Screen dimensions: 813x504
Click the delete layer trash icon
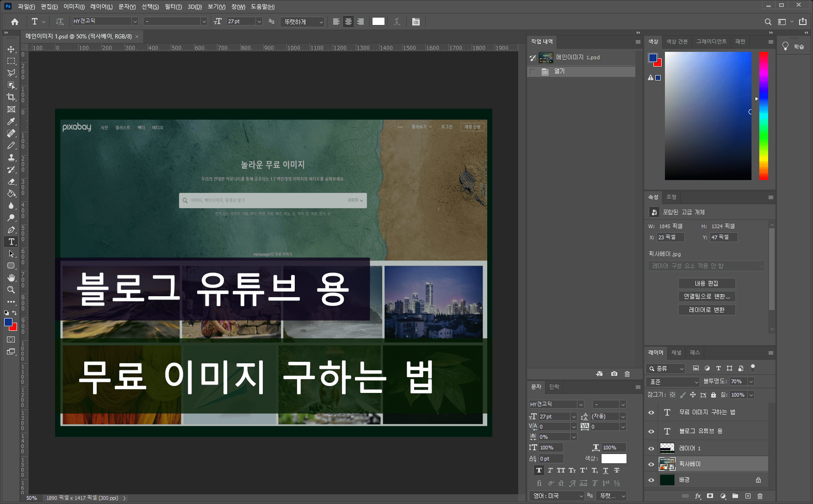tap(760, 496)
